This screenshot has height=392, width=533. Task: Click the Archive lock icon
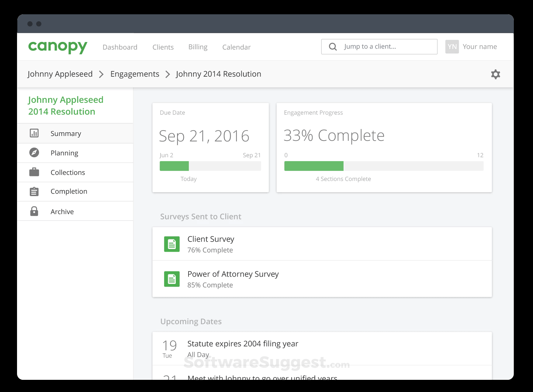(34, 211)
